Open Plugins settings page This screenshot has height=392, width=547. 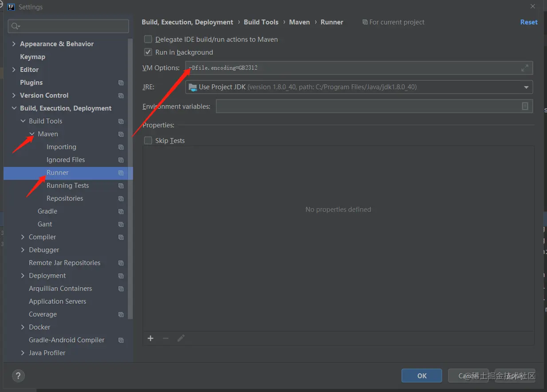coord(31,83)
